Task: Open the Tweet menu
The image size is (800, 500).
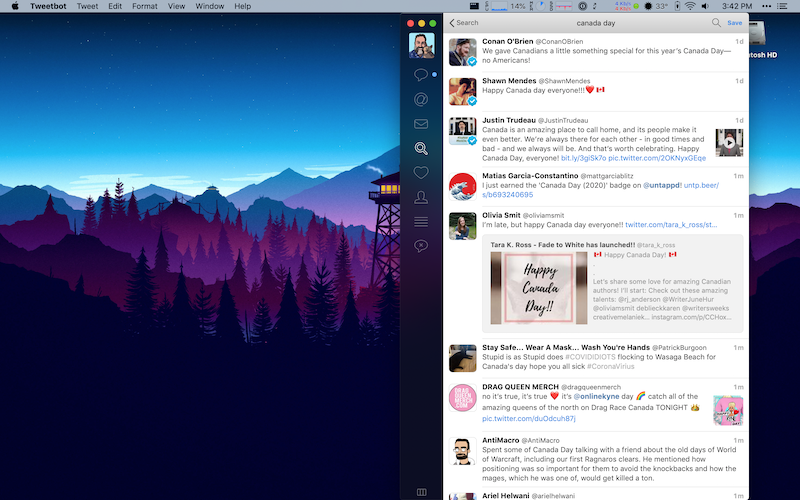Action: [87, 6]
